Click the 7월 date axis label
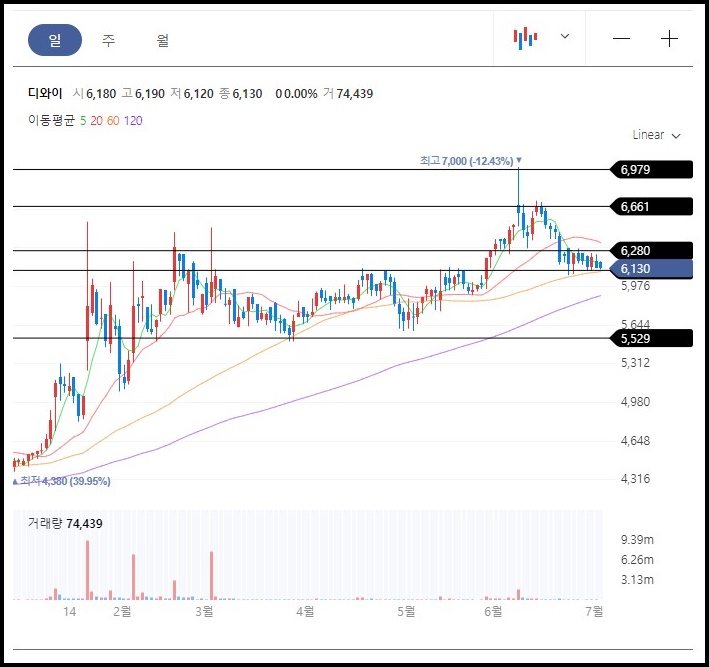 coord(594,611)
